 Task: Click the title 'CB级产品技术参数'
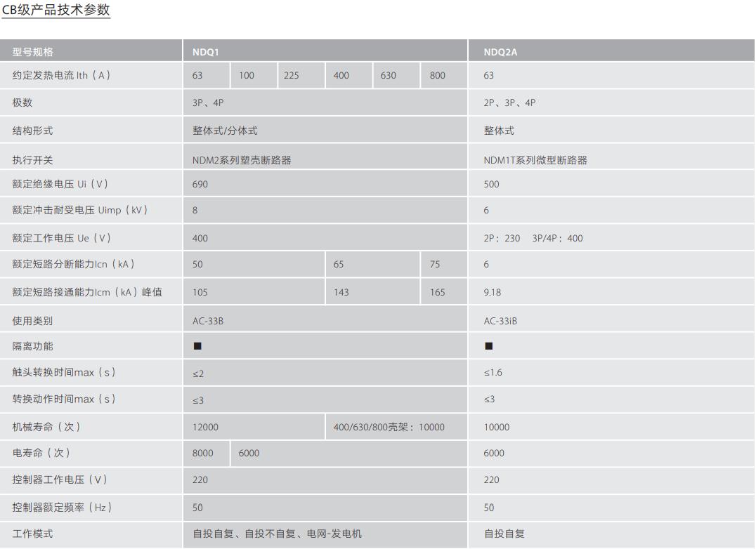click(x=56, y=10)
